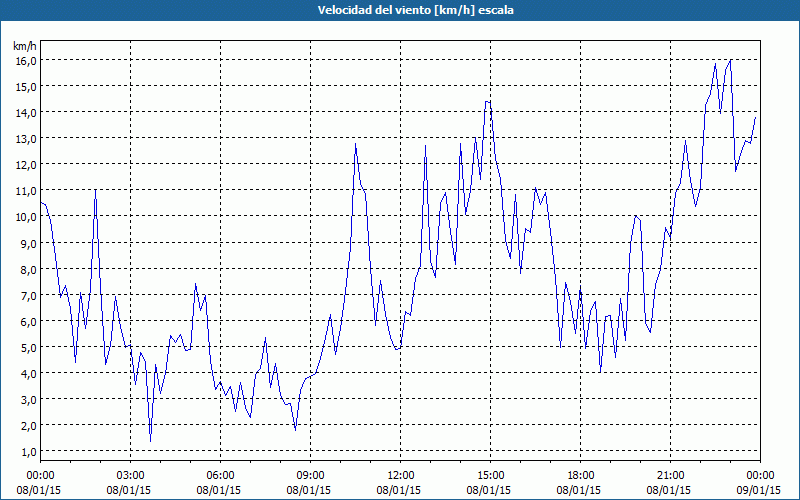Click the 1,0 y-axis label
Viewport: 800px width, 500px height.
coord(28,451)
